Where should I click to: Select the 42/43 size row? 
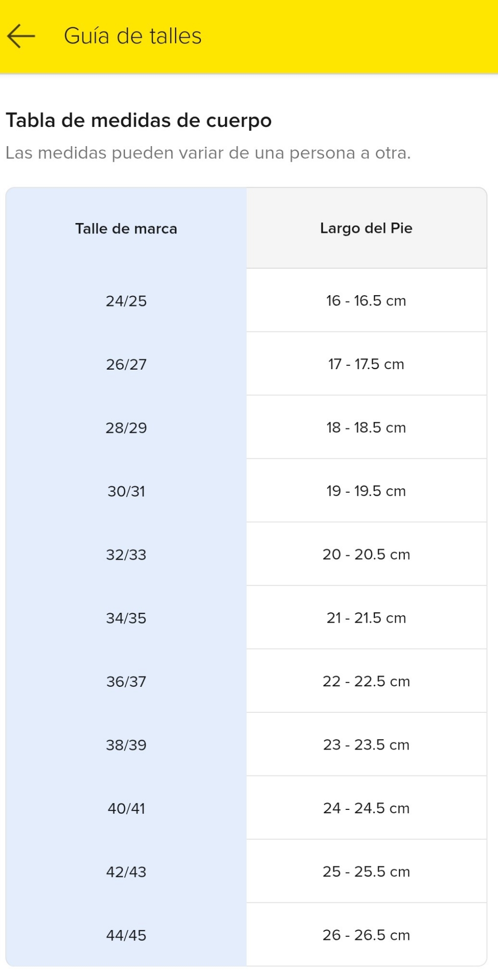(x=126, y=872)
